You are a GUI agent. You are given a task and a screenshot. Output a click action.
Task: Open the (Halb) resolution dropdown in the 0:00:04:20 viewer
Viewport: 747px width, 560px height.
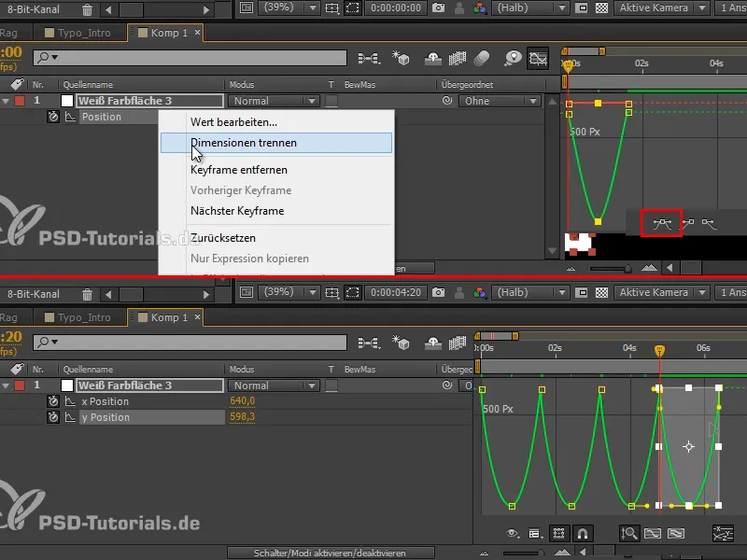coord(529,292)
